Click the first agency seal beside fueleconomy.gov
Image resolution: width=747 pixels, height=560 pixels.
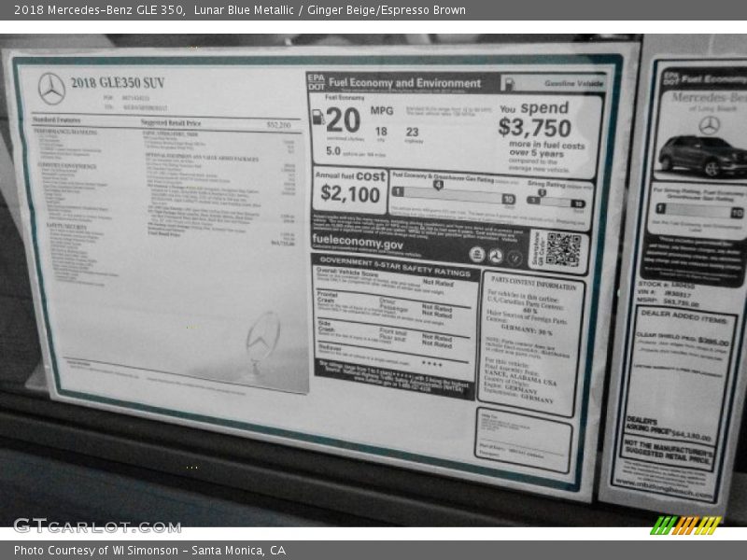(477, 254)
